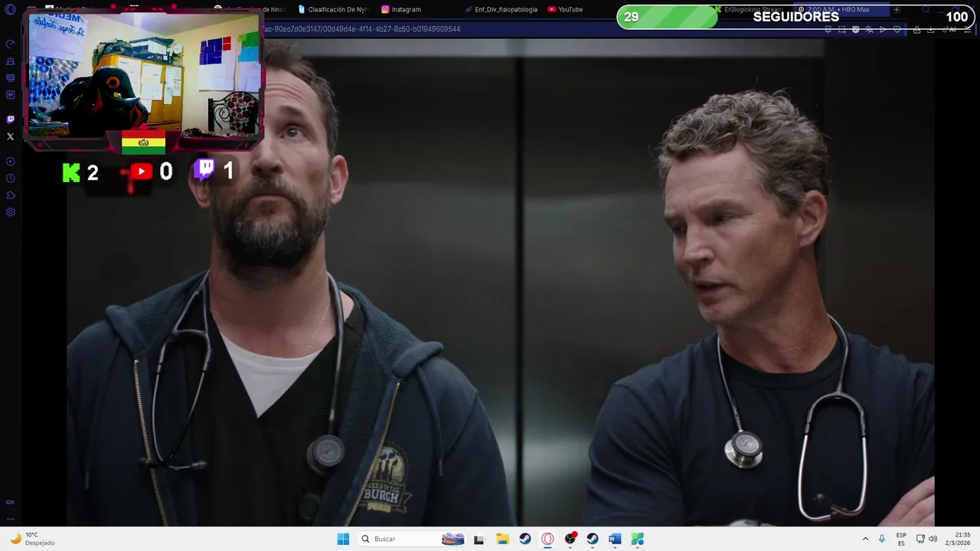The height and width of the screenshot is (551, 980).
Task: Open Microsoft Word from taskbar
Action: point(614,540)
